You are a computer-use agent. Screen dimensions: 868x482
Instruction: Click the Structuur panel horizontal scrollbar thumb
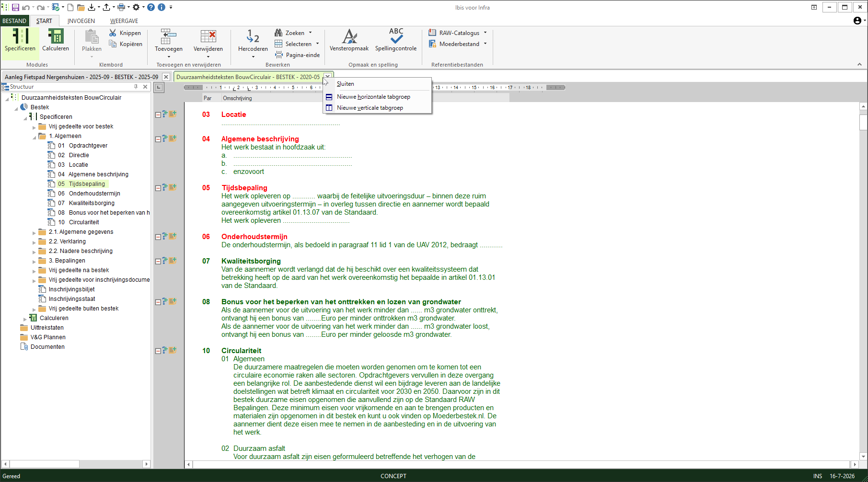pyautogui.click(x=45, y=464)
